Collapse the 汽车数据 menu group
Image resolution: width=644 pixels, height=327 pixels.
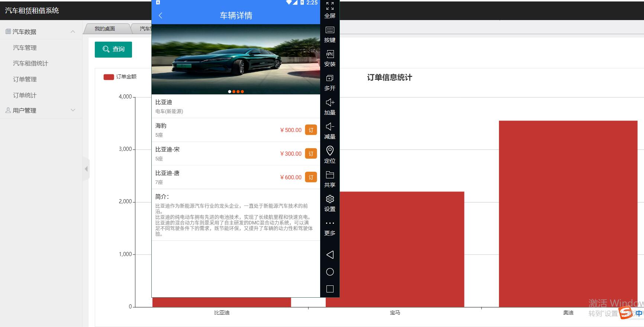(x=41, y=32)
